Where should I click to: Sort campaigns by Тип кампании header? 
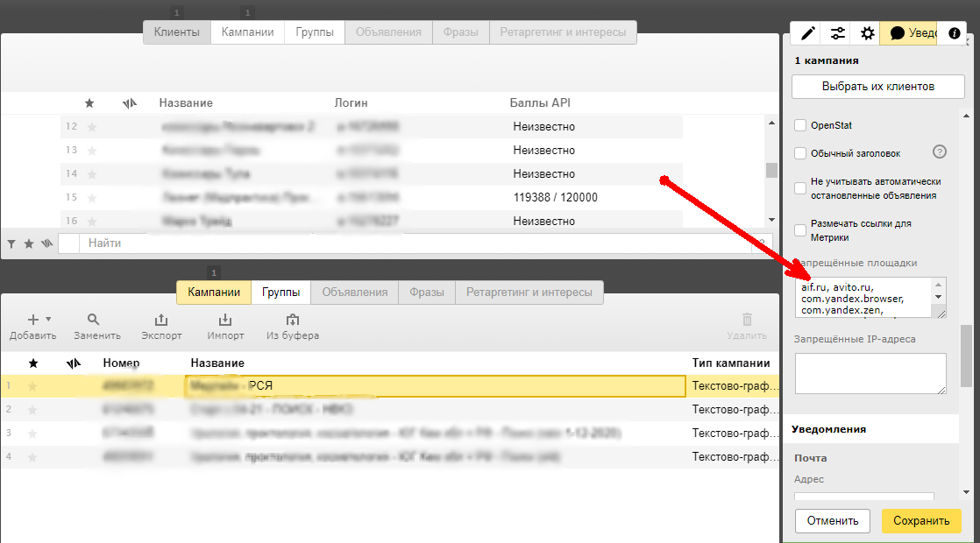coord(731,363)
